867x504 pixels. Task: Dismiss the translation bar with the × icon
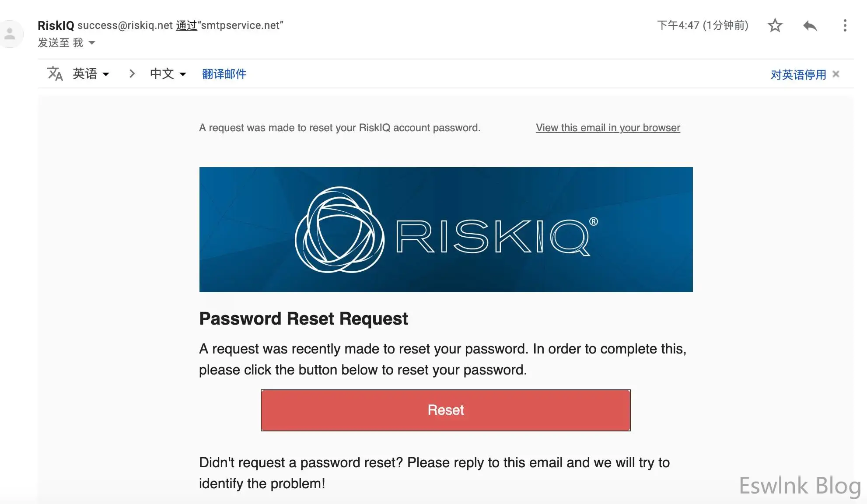[836, 74]
